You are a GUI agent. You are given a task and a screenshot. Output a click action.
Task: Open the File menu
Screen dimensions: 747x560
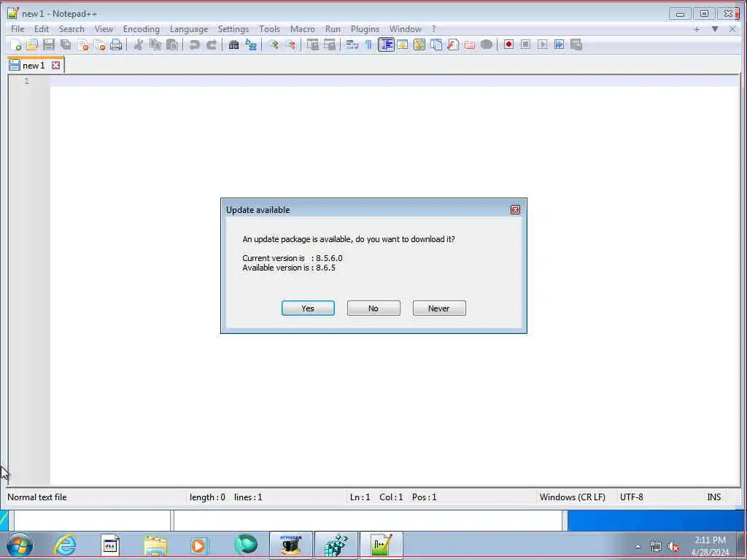tap(18, 29)
